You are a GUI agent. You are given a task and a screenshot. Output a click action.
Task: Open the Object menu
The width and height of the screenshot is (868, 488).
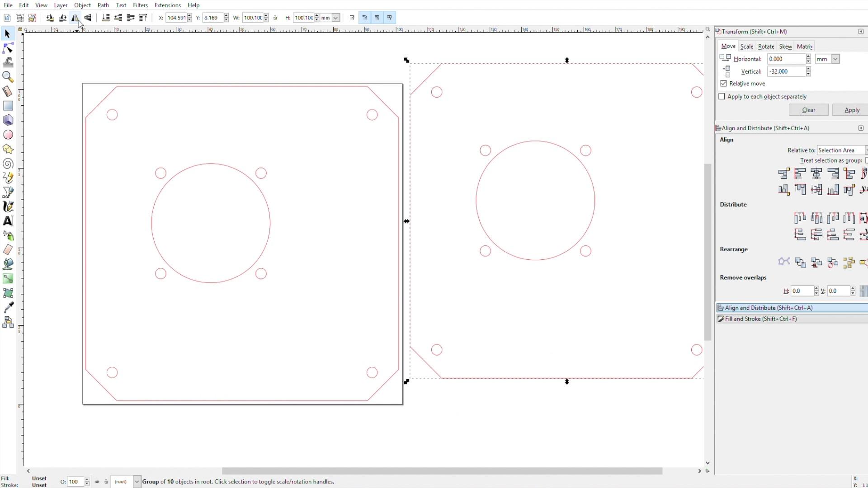point(82,5)
